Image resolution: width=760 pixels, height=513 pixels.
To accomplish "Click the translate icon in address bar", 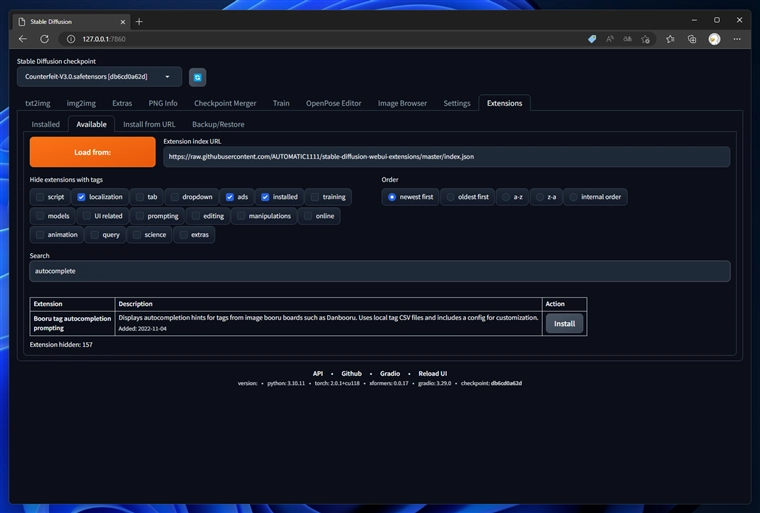I will 627,39.
